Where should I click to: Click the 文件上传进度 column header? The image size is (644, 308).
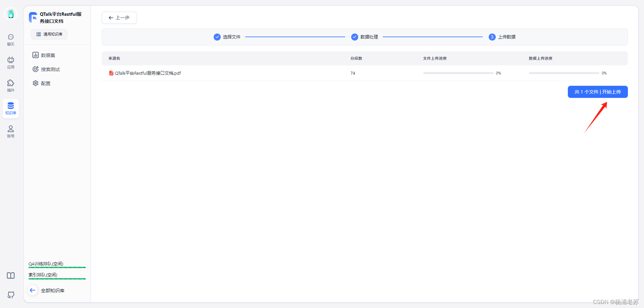click(x=435, y=58)
